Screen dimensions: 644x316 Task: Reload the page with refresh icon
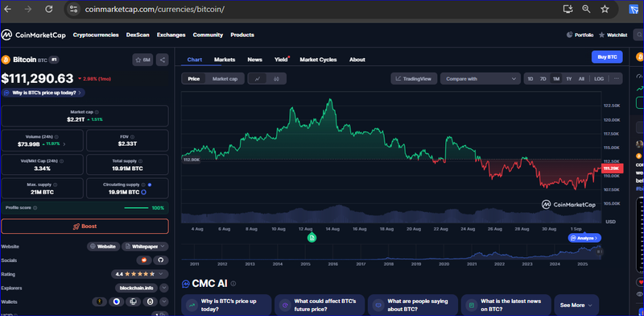pos(48,9)
